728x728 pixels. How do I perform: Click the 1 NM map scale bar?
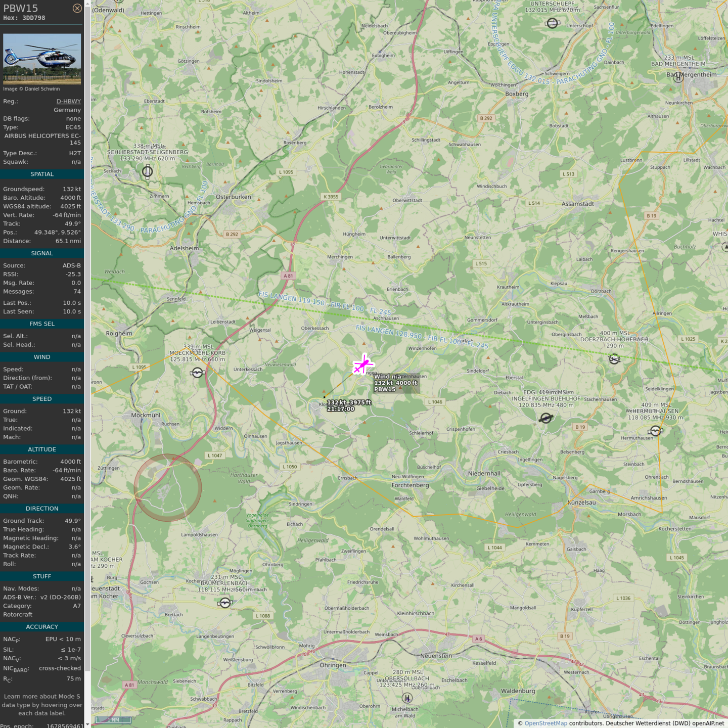113,719
